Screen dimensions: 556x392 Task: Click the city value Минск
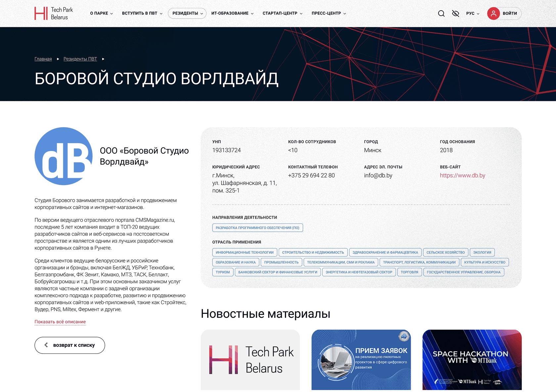pos(373,150)
